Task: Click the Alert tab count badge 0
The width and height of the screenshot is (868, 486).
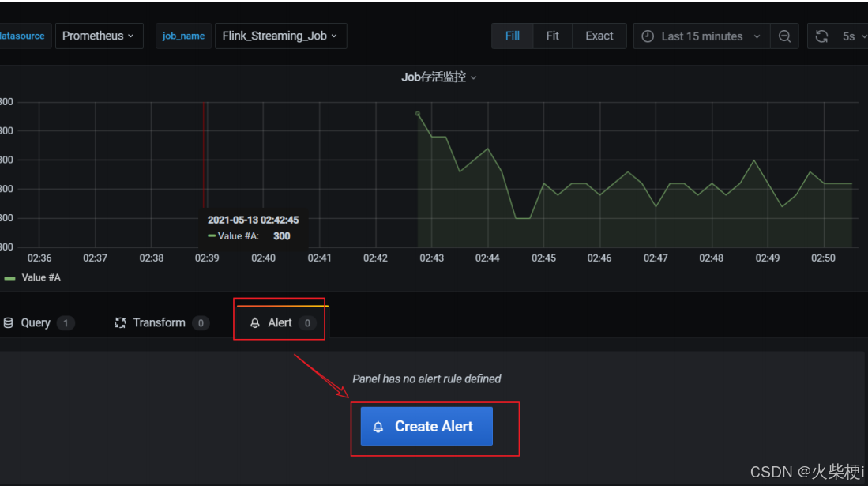Action: pos(307,323)
